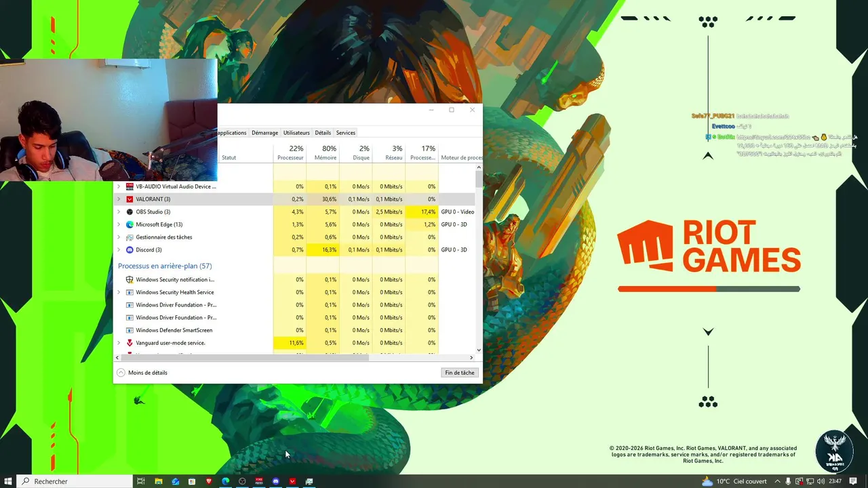Expand the Microsoft Edge (13) process group
868x488 pixels.
click(119, 224)
